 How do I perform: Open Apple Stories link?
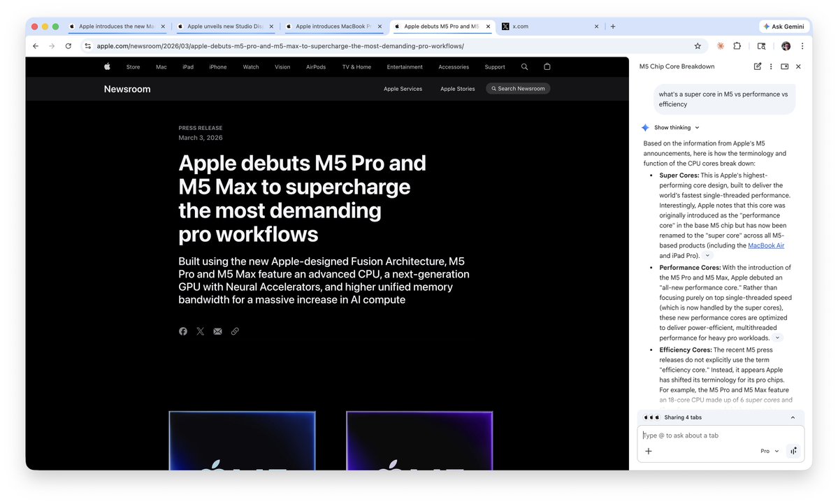(x=458, y=89)
